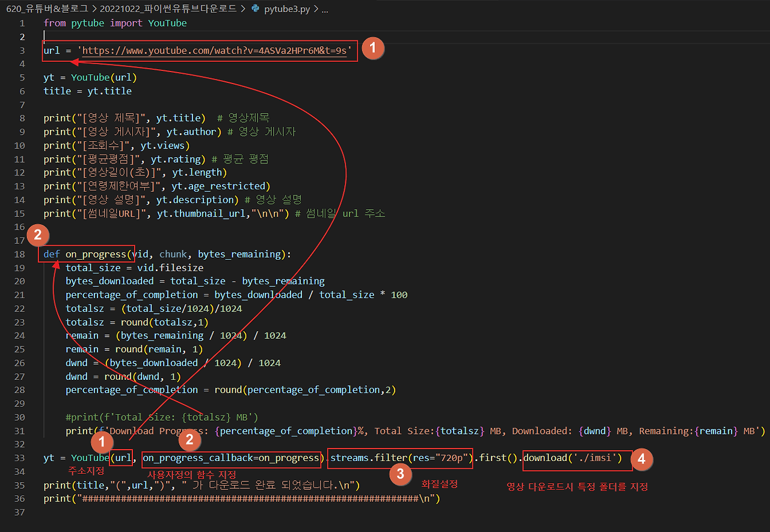Screen dimensions: 770x532
Task: Click red circle 2 above on_progress_callback
Action: [190, 440]
